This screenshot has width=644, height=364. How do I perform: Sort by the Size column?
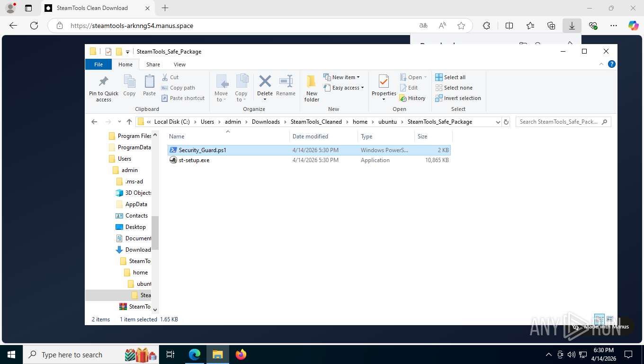(x=433, y=136)
